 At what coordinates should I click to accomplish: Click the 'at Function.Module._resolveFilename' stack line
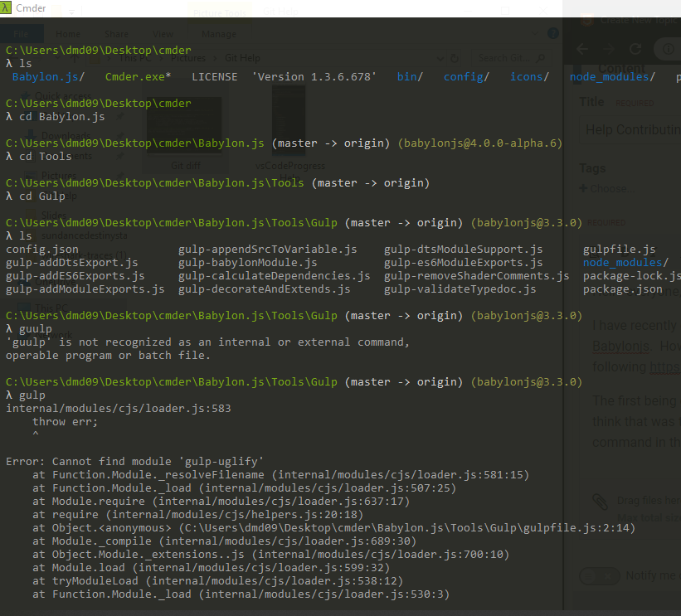(280, 475)
